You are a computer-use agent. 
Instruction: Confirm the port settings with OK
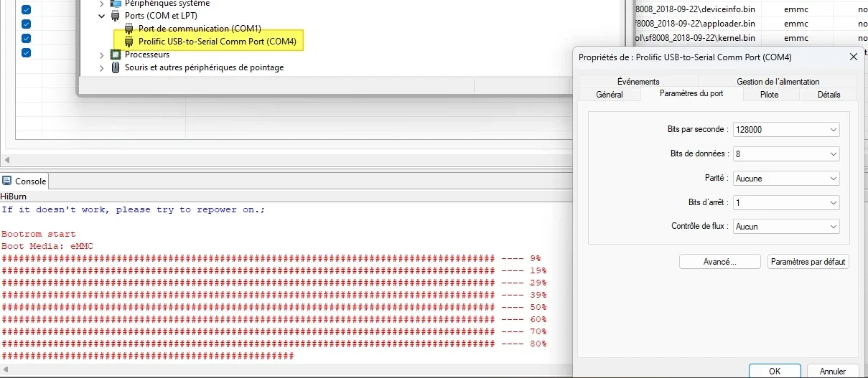(x=775, y=372)
